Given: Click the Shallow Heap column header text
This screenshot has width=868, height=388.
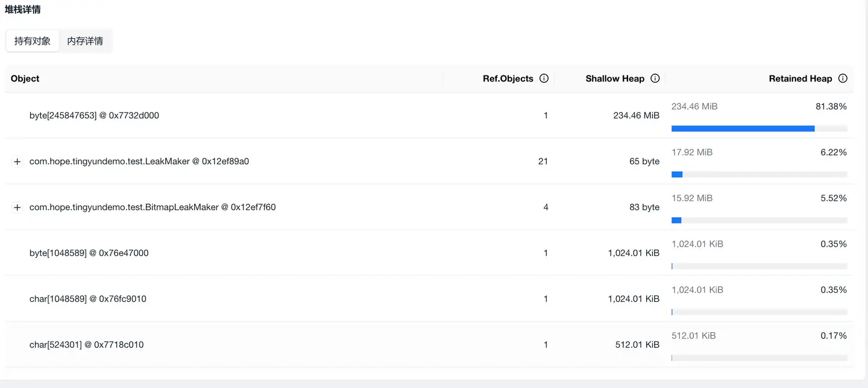Looking at the screenshot, I should click(x=614, y=78).
